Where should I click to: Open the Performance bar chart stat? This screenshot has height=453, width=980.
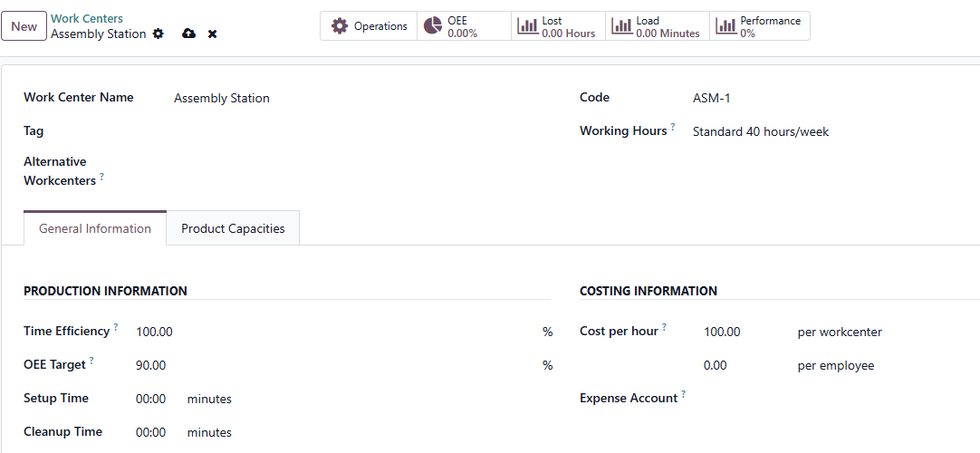pos(725,26)
